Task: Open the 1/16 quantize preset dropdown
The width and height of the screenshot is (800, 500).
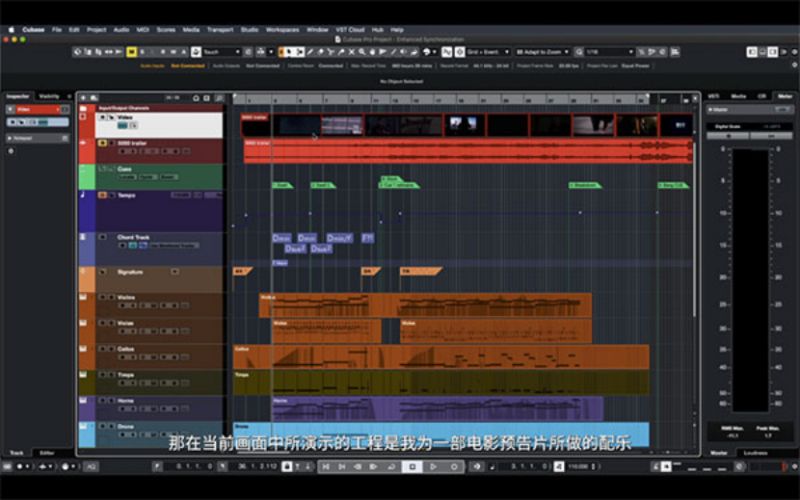Action: click(x=605, y=51)
